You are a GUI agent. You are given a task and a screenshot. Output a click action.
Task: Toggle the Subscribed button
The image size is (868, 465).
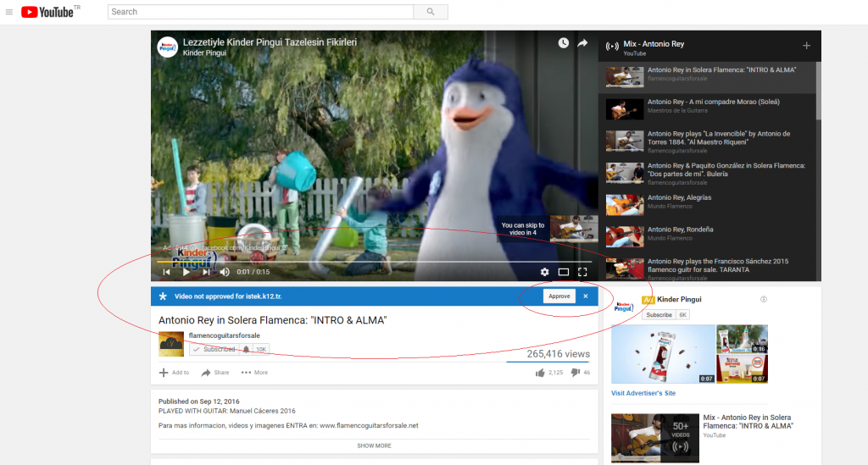(x=214, y=350)
